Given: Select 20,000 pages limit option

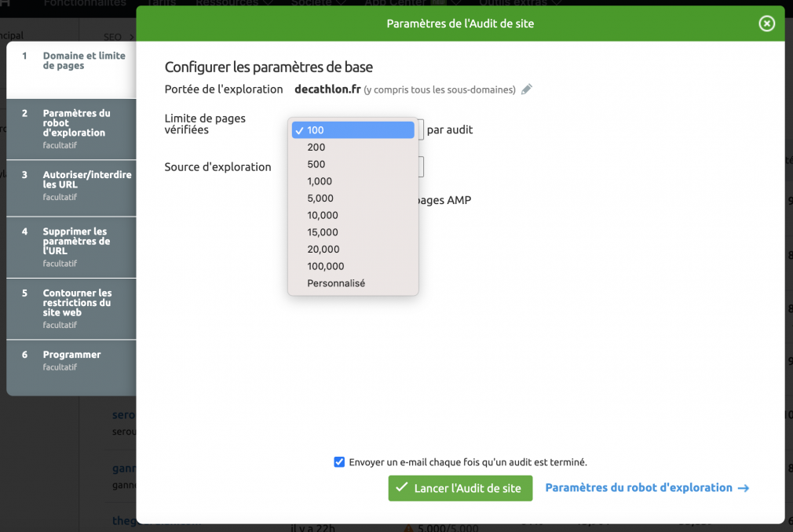Looking at the screenshot, I should [353, 249].
